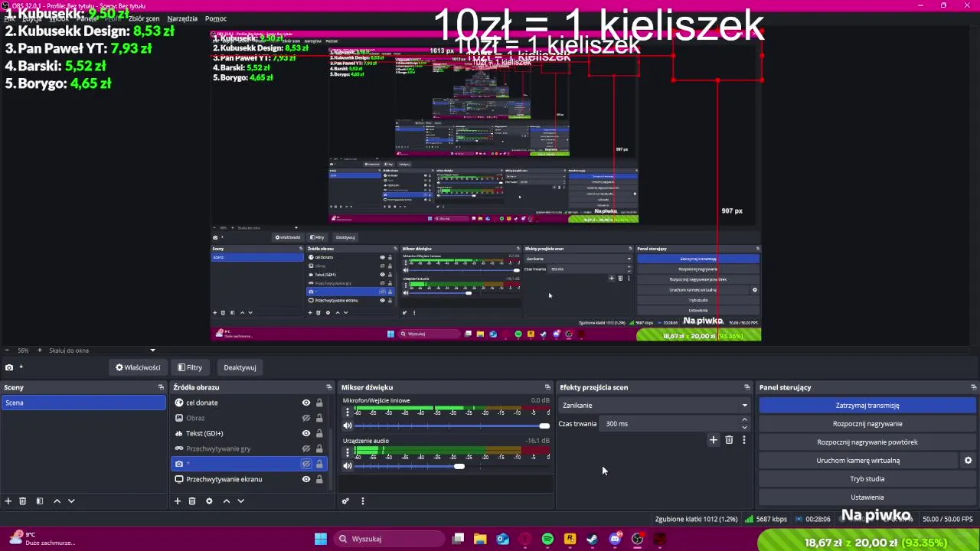Mute Mikrofon/Wejście liniowe speaker icon
The height and width of the screenshot is (551, 980).
point(348,425)
